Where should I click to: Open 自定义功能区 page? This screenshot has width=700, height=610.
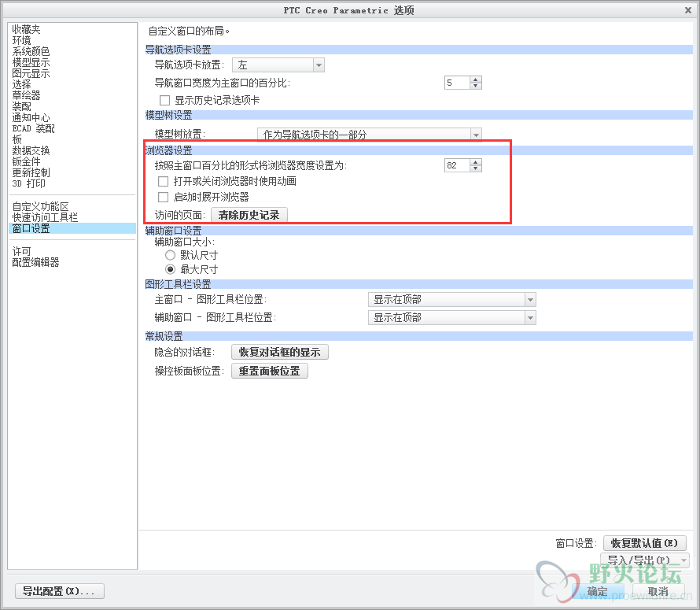(x=41, y=206)
